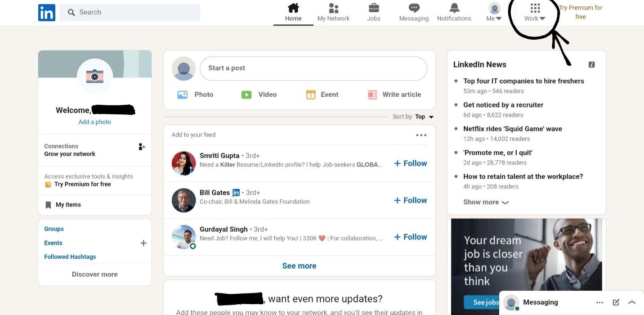Click See more in feed suggestions
644x315 pixels.
(299, 266)
